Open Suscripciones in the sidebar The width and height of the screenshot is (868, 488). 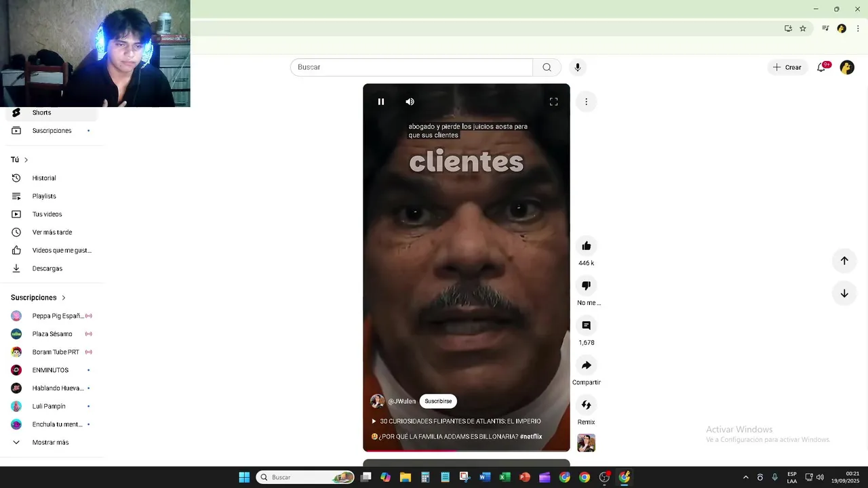pos(52,131)
